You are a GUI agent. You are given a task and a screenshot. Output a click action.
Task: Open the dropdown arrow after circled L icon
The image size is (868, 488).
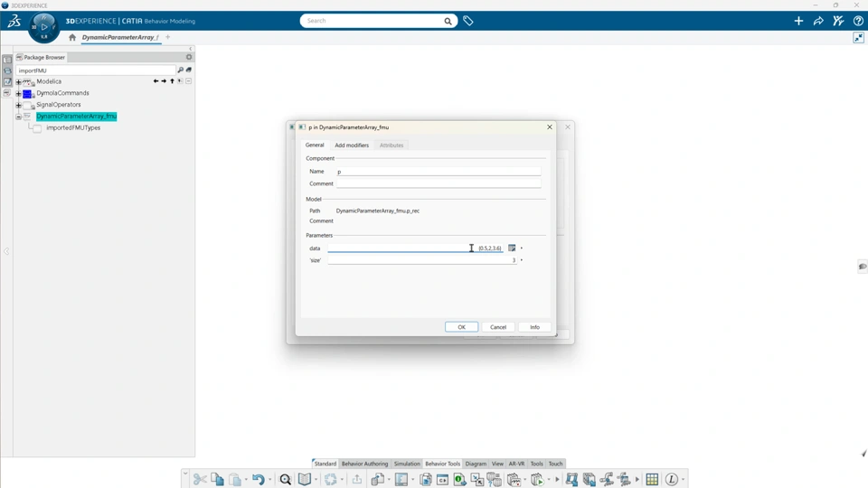684,480
